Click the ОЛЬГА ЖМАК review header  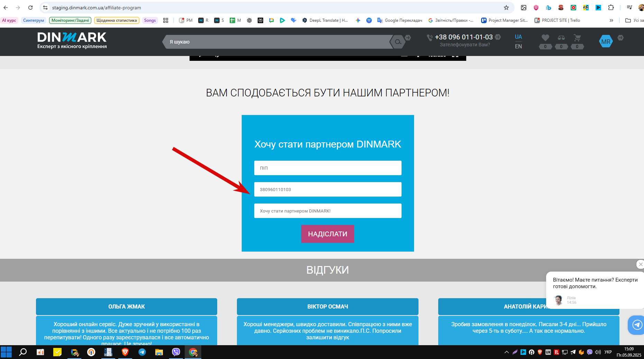tap(127, 306)
